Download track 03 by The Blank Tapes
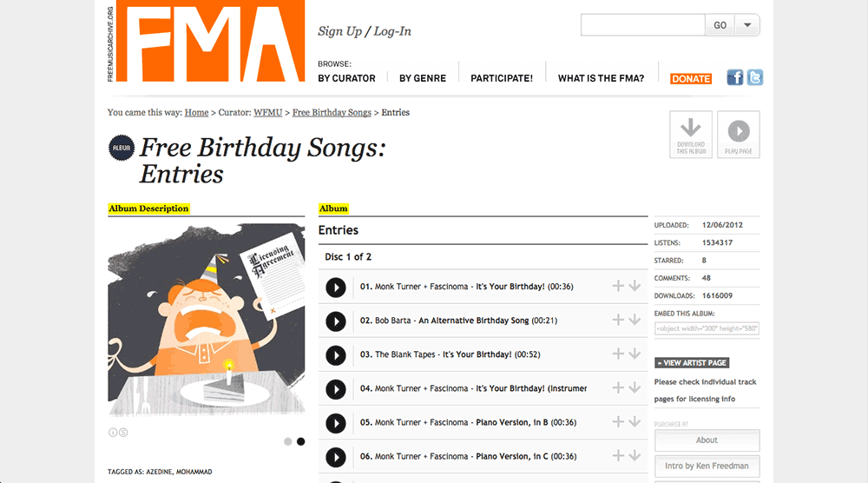The image size is (868, 483). click(x=635, y=354)
